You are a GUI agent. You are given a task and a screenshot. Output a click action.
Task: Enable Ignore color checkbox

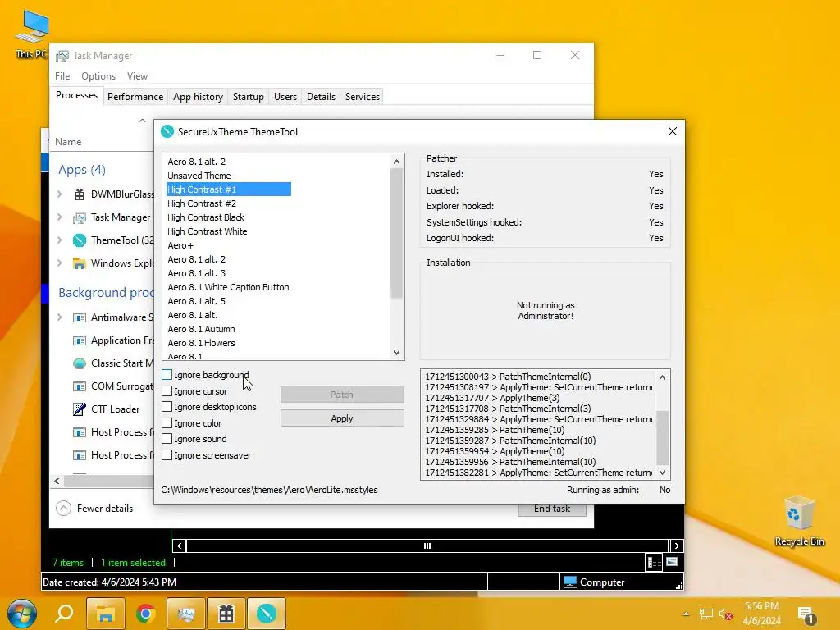[167, 423]
